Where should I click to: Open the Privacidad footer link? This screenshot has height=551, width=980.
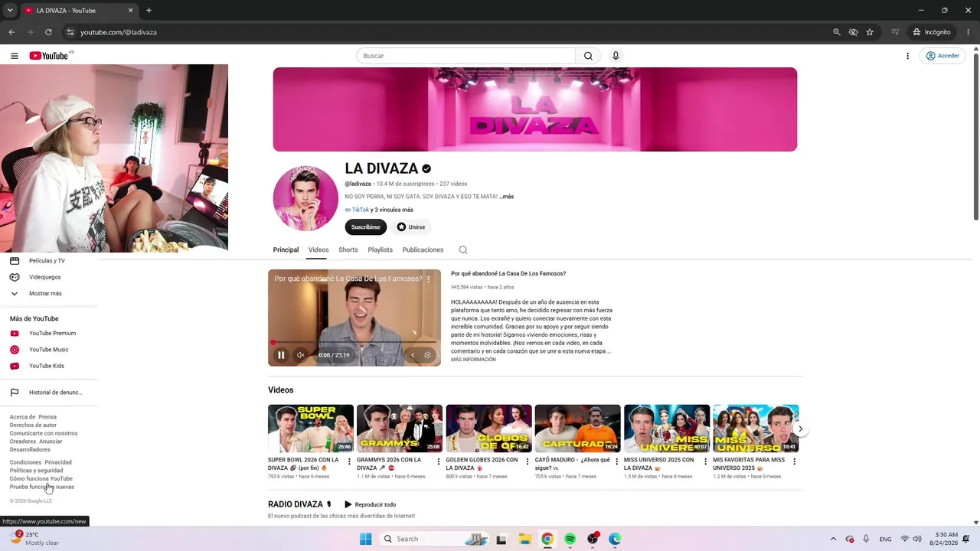58,463
